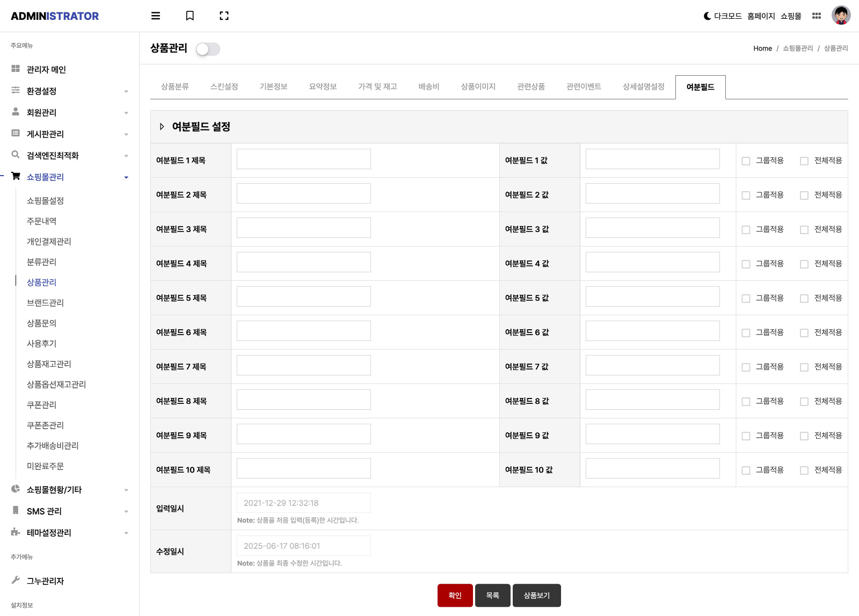This screenshot has height=616, width=859.
Task: Click the hamburger menu icon
Action: (156, 16)
